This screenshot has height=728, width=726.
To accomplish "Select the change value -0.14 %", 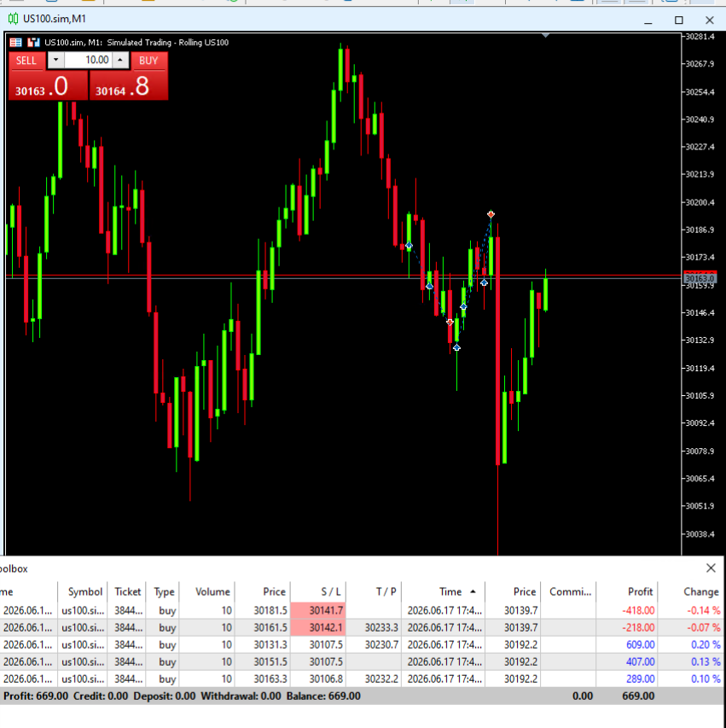I will (x=704, y=610).
